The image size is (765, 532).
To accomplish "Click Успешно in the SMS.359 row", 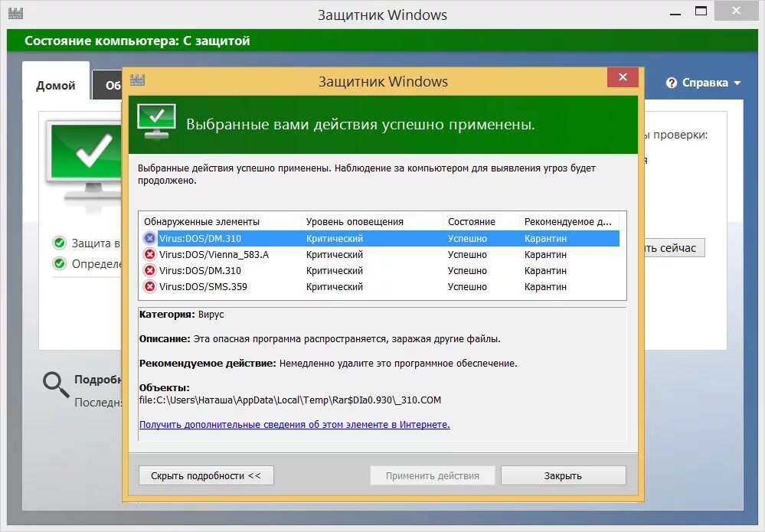I will [467, 287].
